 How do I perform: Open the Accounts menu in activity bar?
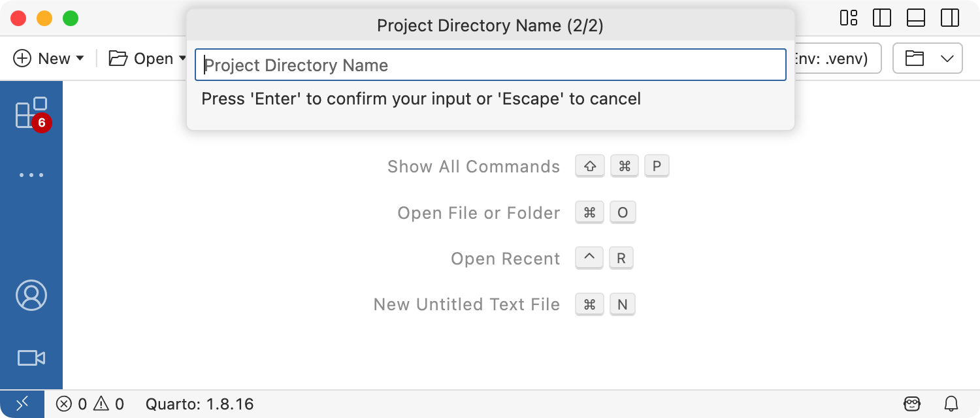coord(31,295)
